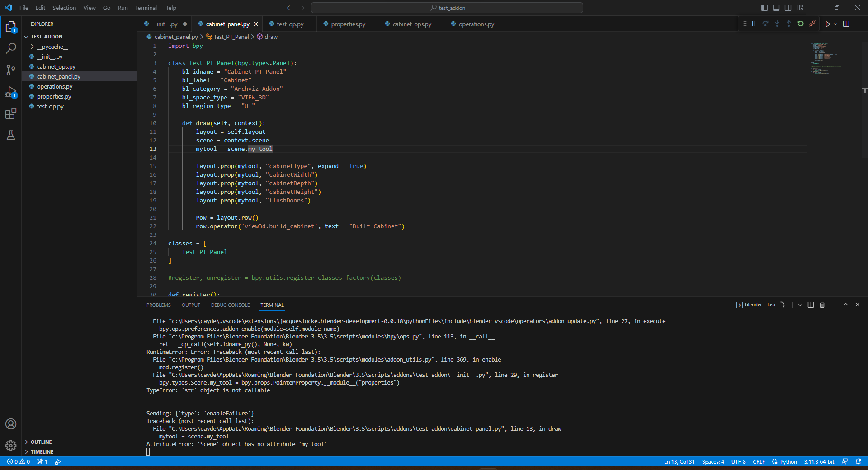Viewport: 868px width, 470px height.
Task: Switch to the PROBLEMS panel tab
Action: 159,305
